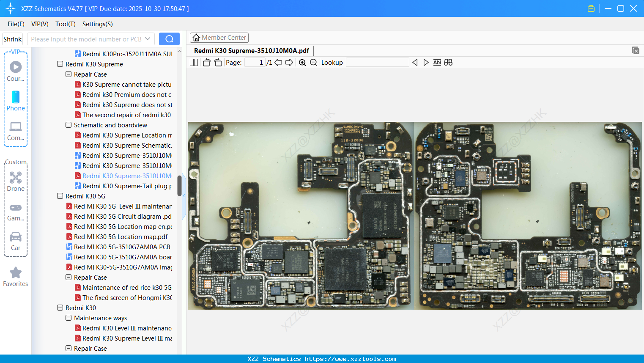This screenshot has width=644, height=363.
Task: Rotate the page clockwise
Action: point(218,63)
